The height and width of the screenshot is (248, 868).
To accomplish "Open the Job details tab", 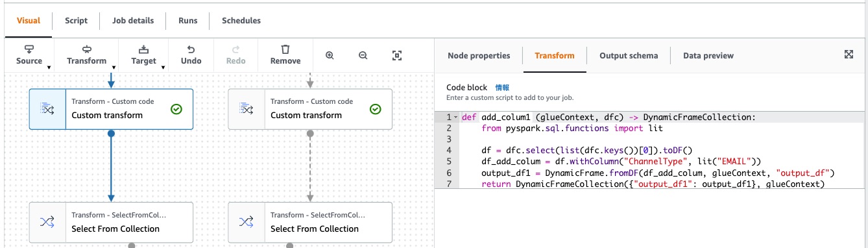I will tap(133, 20).
